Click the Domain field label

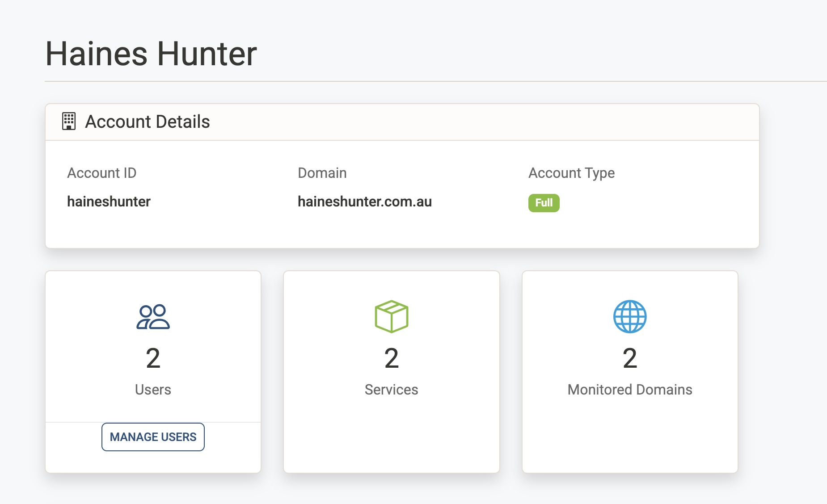(x=322, y=173)
